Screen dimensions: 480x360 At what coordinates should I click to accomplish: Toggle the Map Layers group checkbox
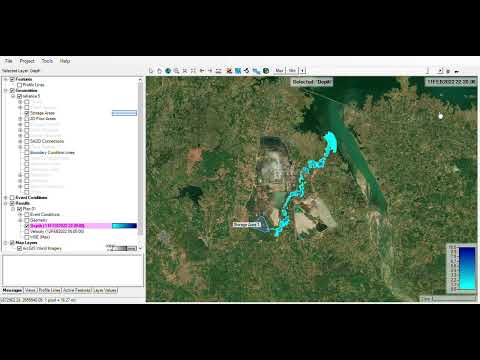pyautogui.click(x=12, y=243)
